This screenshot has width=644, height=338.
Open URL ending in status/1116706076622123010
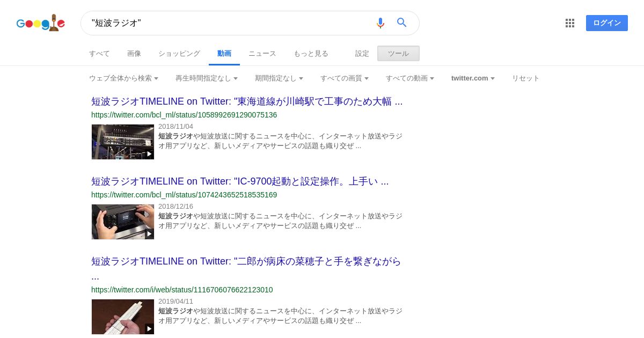click(x=182, y=290)
